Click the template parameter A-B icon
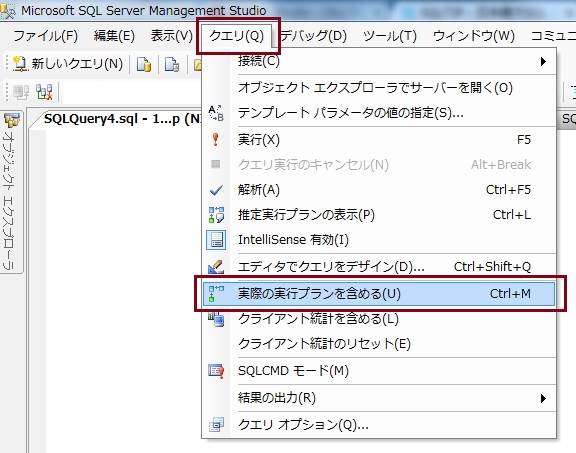 (x=216, y=113)
